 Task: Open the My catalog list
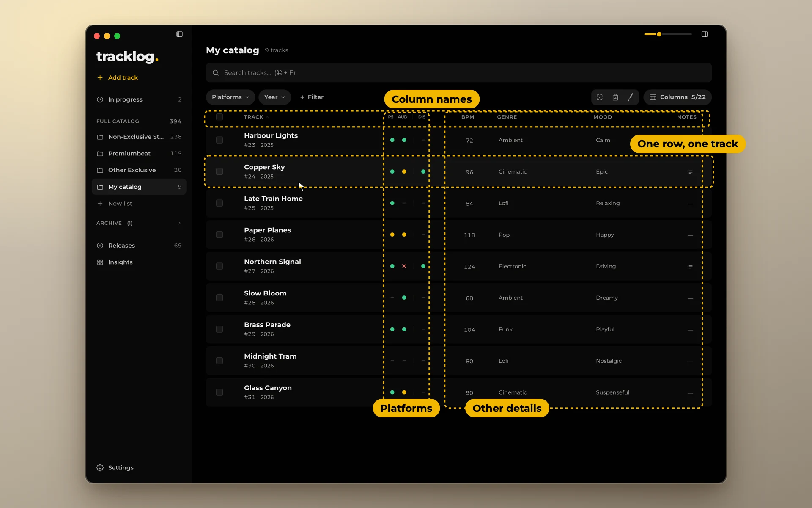click(x=139, y=187)
